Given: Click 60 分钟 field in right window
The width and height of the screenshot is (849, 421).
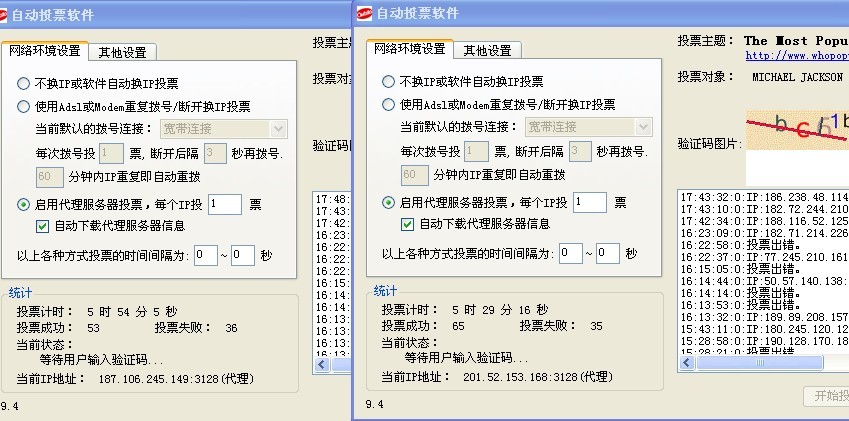Looking at the screenshot, I should click(415, 175).
